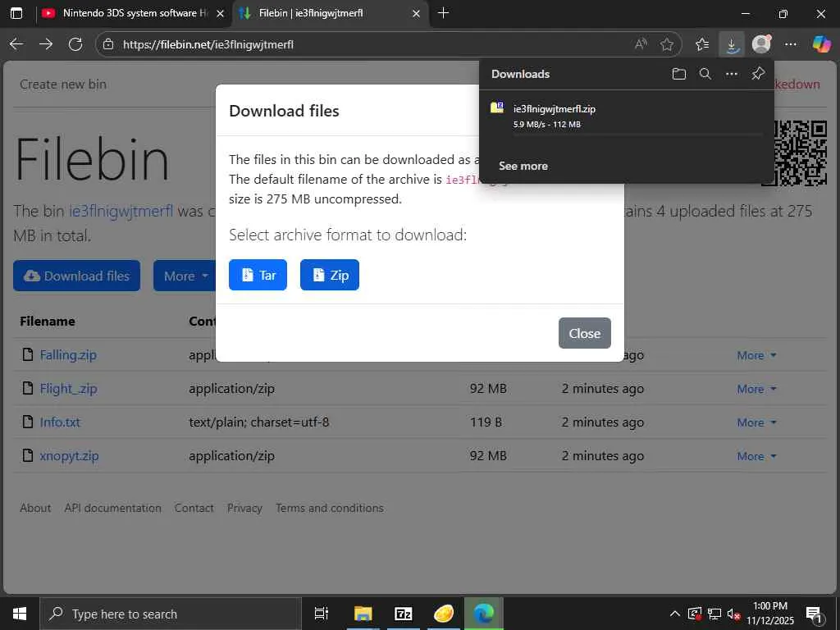Reload the current page

click(x=75, y=44)
